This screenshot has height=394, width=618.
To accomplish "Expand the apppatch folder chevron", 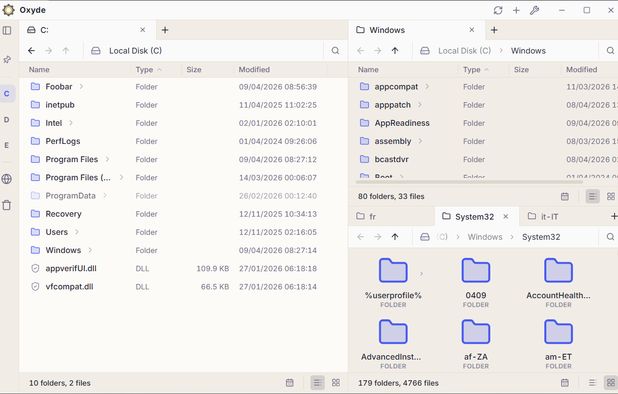I will click(420, 105).
